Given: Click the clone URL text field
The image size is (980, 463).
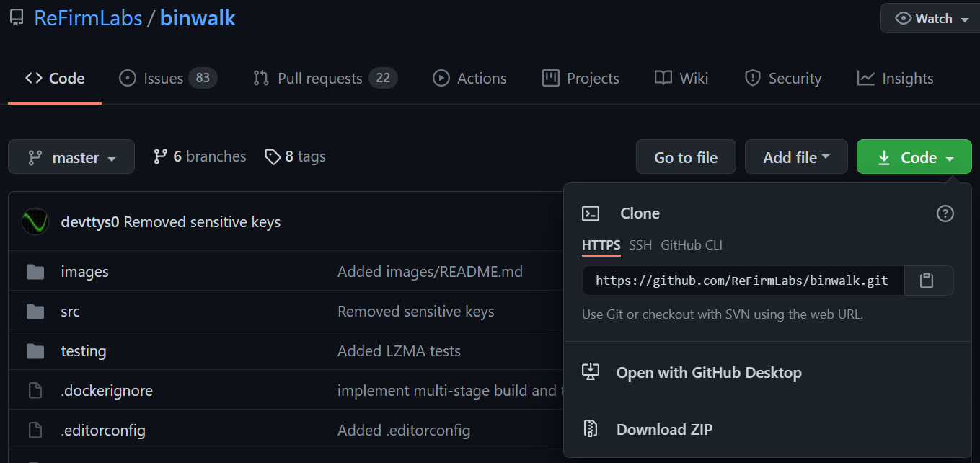Looking at the screenshot, I should (743, 281).
